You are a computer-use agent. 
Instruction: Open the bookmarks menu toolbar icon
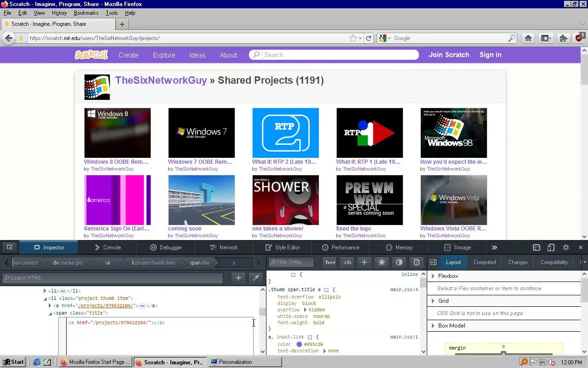[546, 38]
